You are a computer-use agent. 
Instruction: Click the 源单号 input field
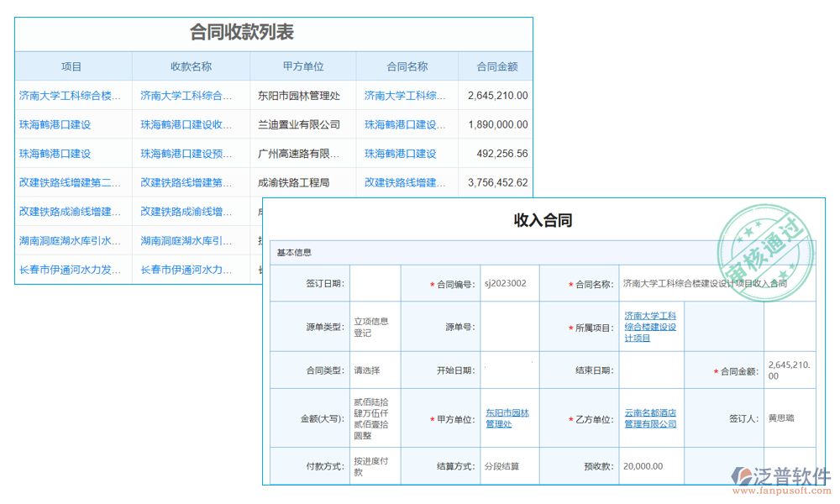(x=508, y=326)
